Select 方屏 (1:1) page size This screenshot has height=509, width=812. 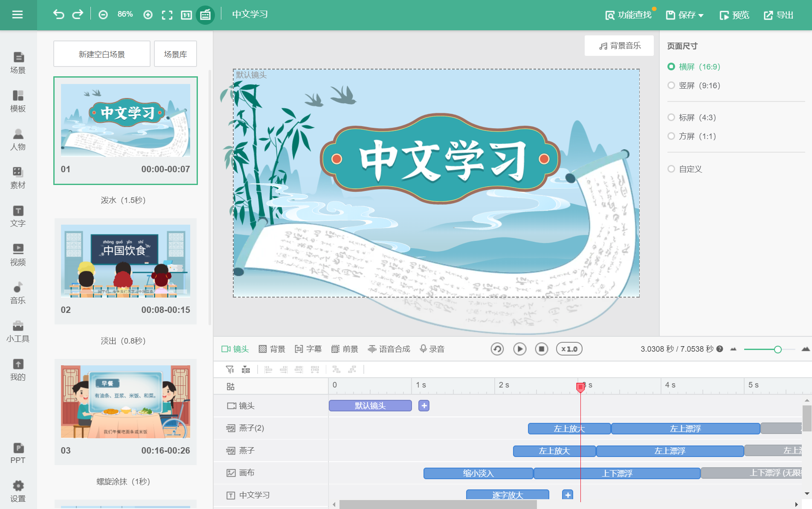click(692, 136)
